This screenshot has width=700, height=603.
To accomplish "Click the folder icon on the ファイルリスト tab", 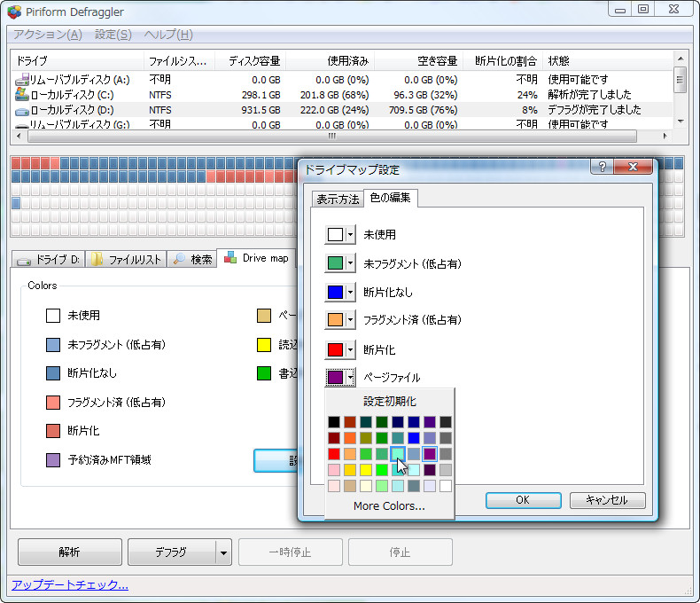I will [97, 259].
